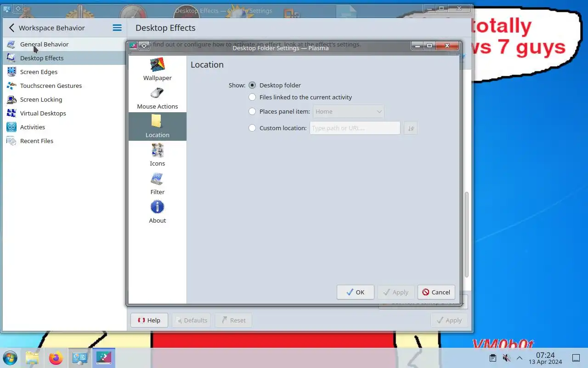Click Reset in System Settings
Image resolution: width=588 pixels, height=368 pixels.
[x=233, y=320]
